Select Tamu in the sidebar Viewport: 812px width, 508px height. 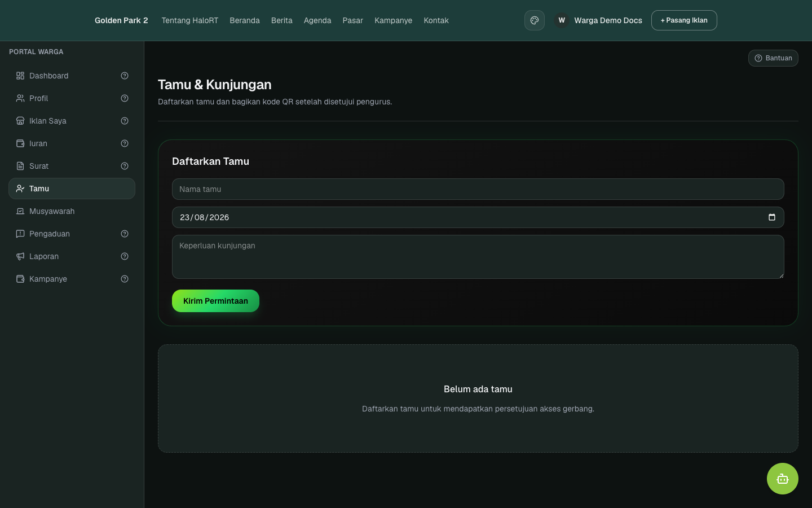72,189
